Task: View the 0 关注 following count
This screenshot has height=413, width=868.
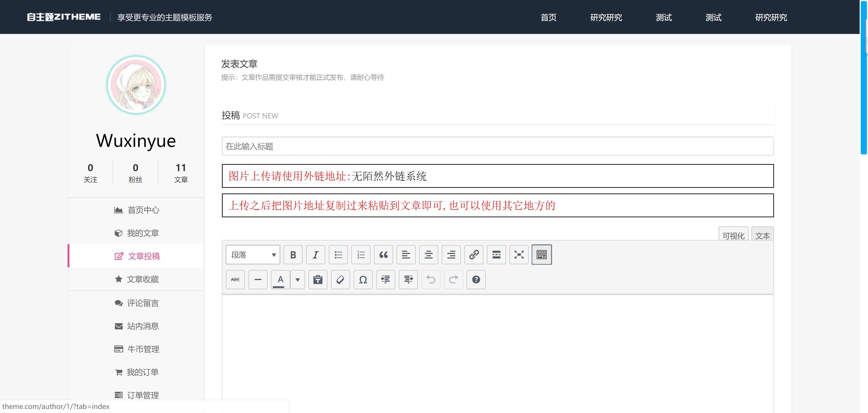Action: point(90,173)
